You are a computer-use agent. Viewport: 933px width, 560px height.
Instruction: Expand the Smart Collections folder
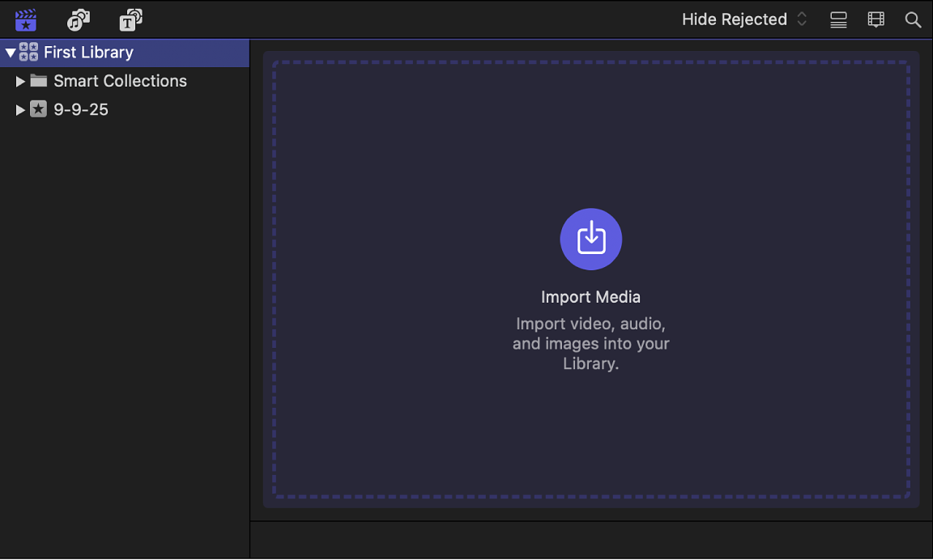tap(21, 81)
